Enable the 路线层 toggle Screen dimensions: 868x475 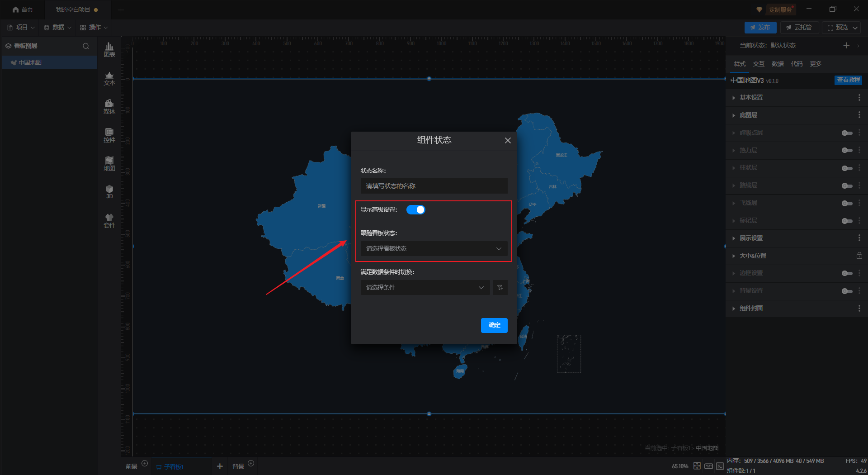coord(847,185)
